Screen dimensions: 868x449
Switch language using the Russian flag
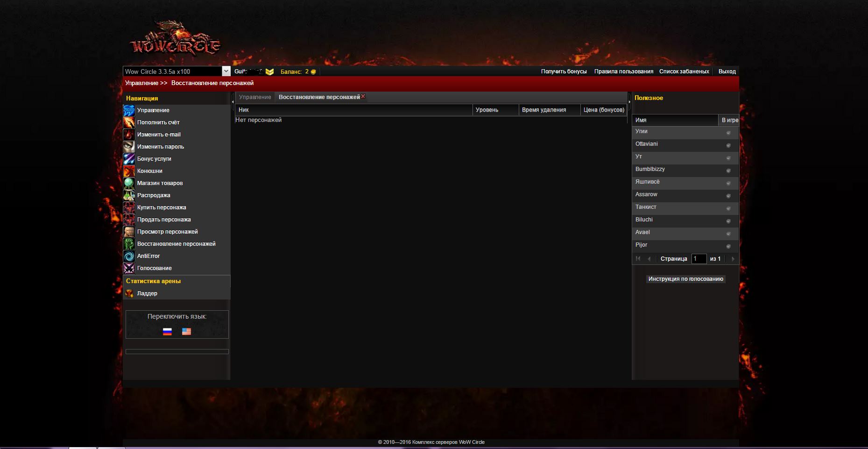point(167,332)
